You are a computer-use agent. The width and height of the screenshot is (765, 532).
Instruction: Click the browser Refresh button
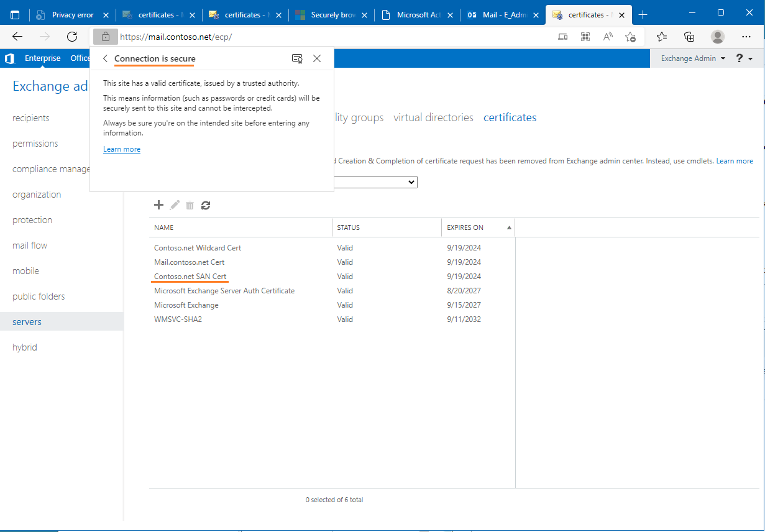72,37
